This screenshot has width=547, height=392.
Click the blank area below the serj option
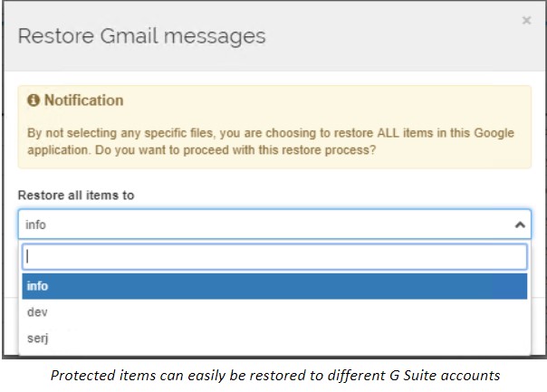274,353
